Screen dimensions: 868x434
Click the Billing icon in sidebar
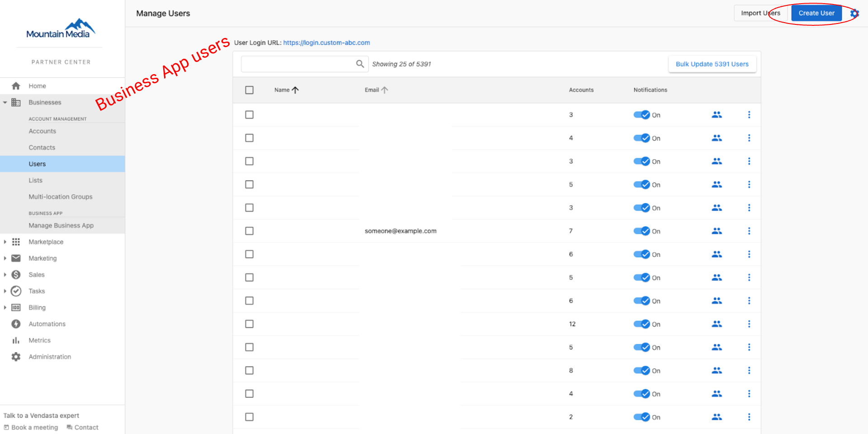(16, 307)
